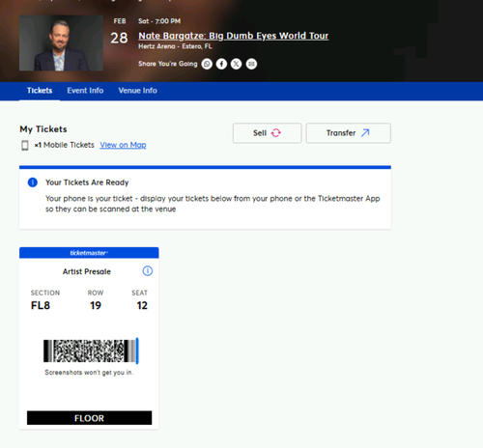483x448 pixels.
Task: Click the 'Your Tickets Are Ready' heading
Action: 87,182
